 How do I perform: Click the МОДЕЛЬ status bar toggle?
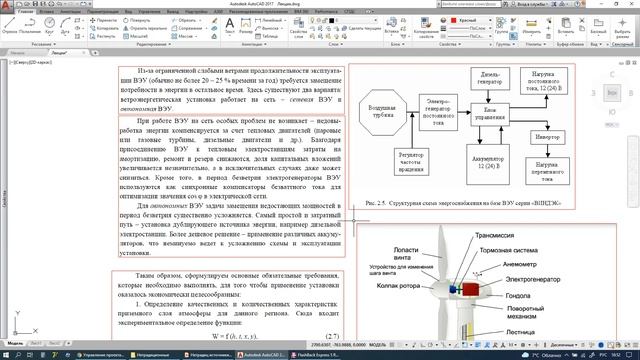377,345
